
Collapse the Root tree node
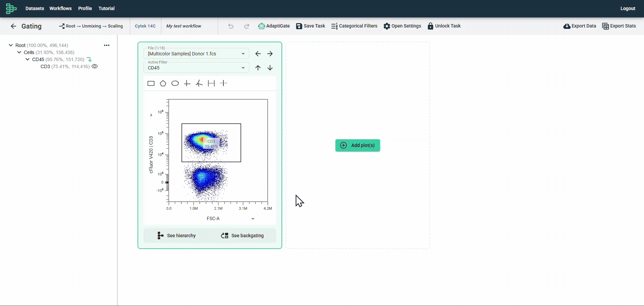[x=11, y=45]
